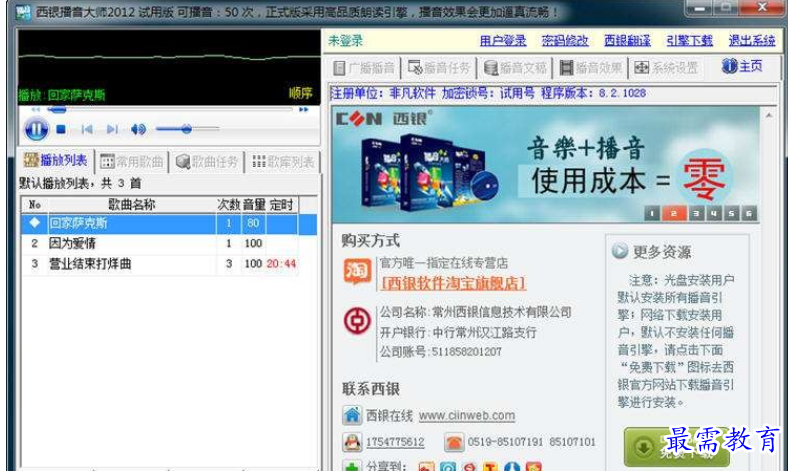
Task: Click the 定时 column header
Action: 281,205
